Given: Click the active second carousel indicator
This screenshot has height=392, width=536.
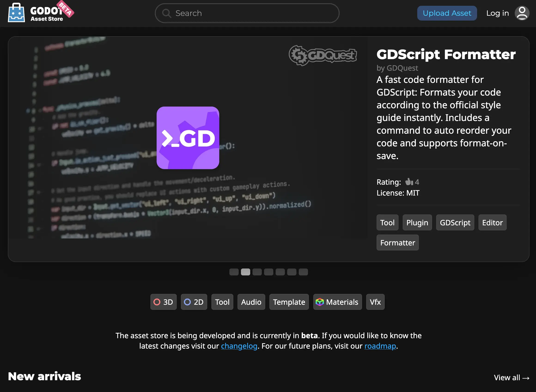Looking at the screenshot, I should pyautogui.click(x=246, y=272).
